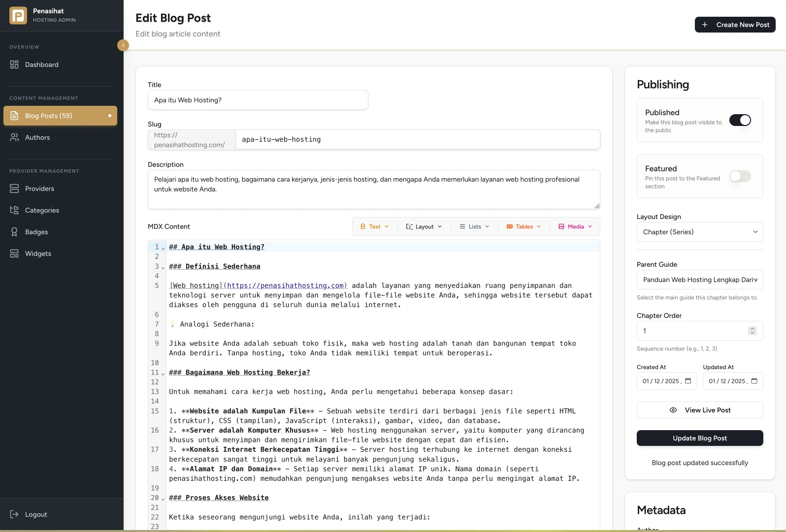Toggle the Published switch off
Viewport: 786px width, 532px height.
(740, 120)
